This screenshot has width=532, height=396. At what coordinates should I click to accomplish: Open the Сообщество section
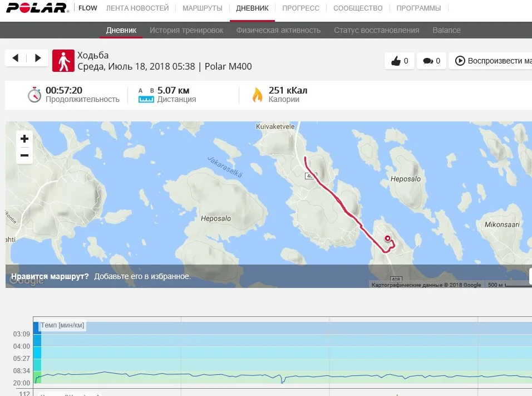(358, 8)
